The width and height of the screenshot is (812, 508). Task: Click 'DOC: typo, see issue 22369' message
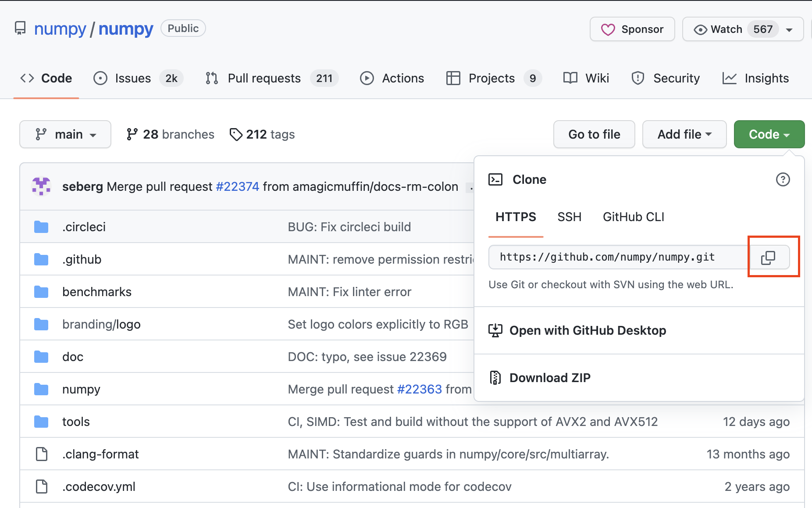(367, 357)
